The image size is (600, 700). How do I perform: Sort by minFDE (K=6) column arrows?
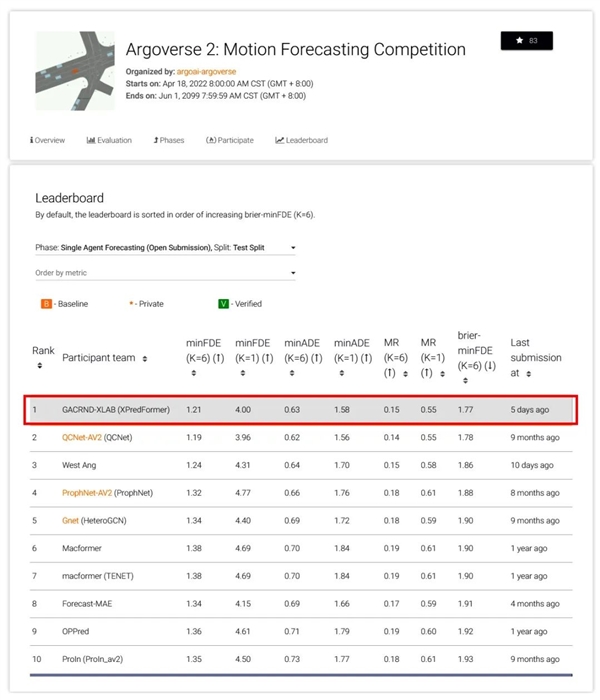[x=190, y=372]
